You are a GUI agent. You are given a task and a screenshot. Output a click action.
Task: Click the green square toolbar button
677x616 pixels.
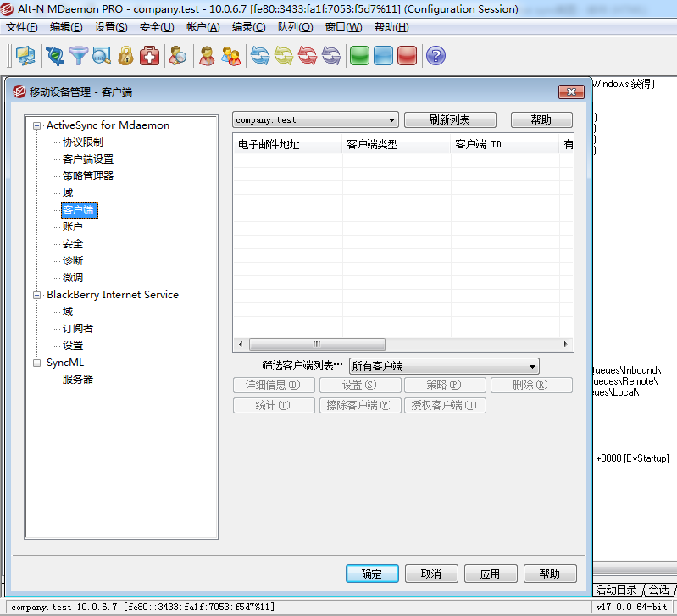tap(359, 56)
